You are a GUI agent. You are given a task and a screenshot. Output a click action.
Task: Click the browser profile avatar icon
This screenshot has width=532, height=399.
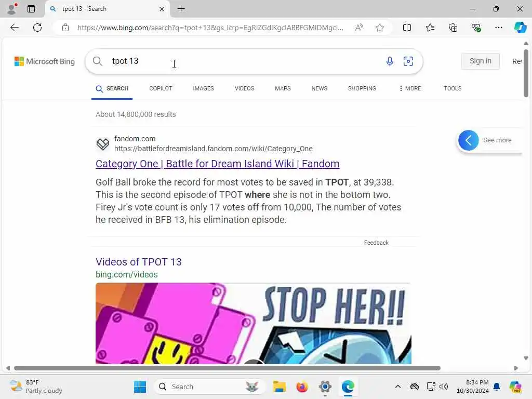point(12,9)
